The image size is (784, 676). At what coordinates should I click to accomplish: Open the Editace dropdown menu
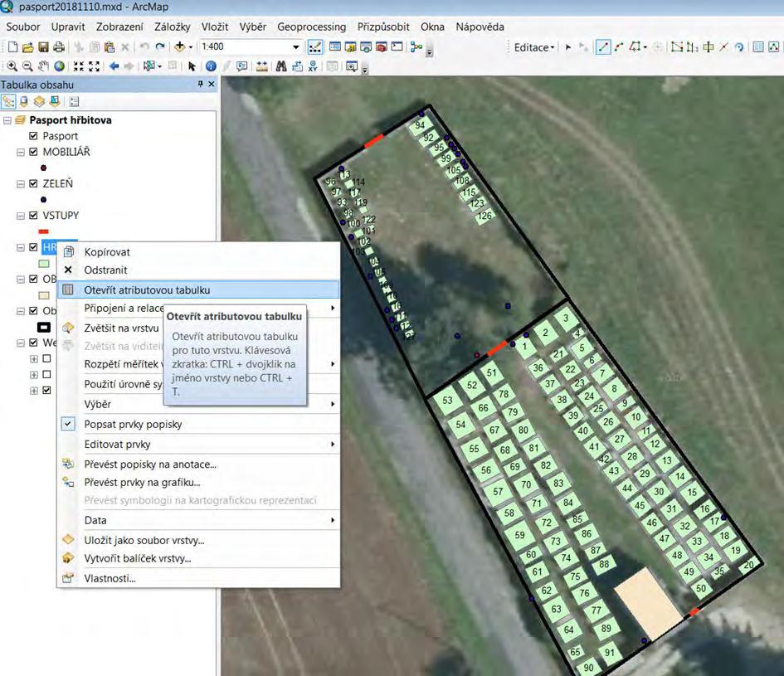534,47
